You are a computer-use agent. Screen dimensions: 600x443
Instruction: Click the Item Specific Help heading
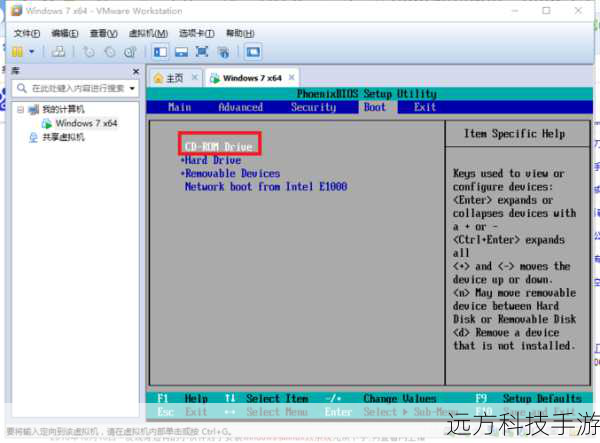[x=514, y=134]
